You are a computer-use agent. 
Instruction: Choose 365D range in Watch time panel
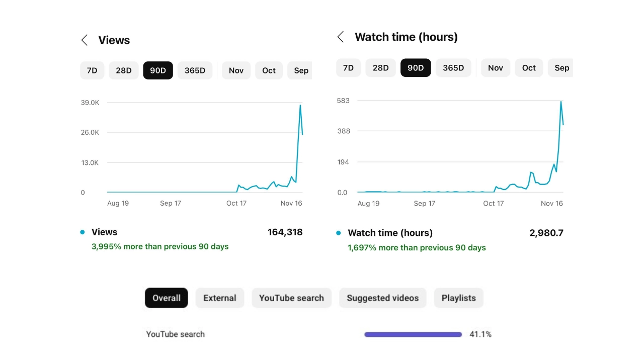point(453,68)
